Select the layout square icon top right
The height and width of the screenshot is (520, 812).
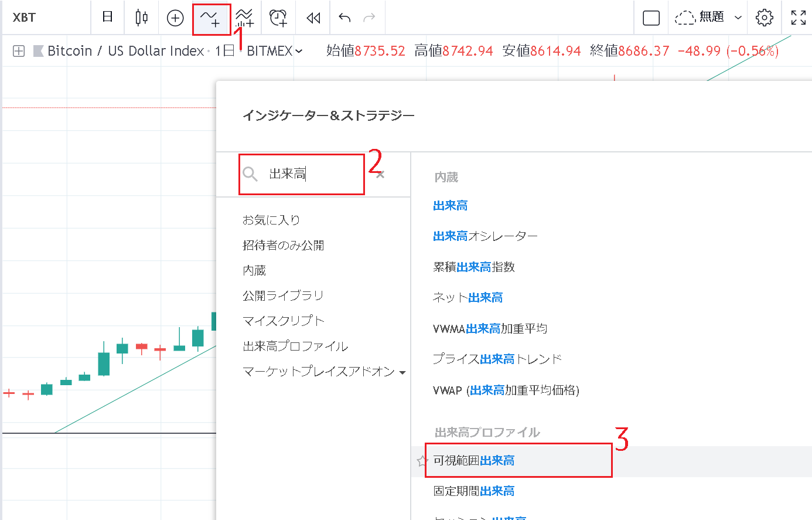(x=651, y=18)
